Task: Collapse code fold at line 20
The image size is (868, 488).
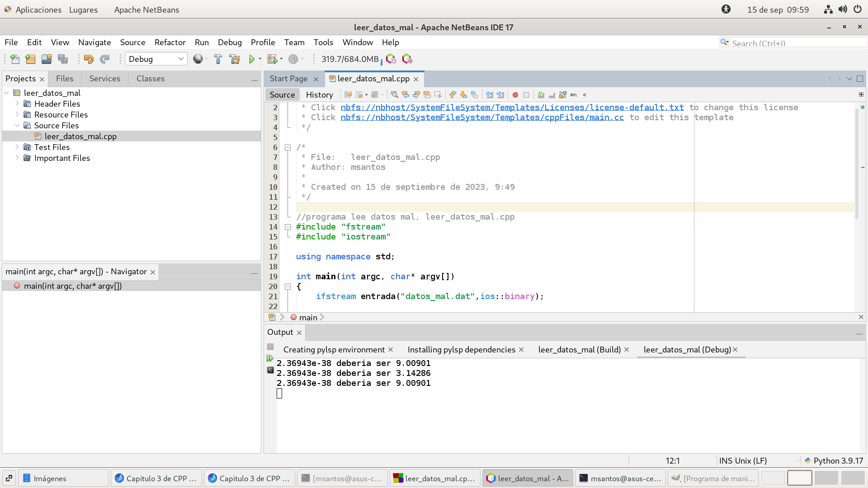Action: point(288,286)
